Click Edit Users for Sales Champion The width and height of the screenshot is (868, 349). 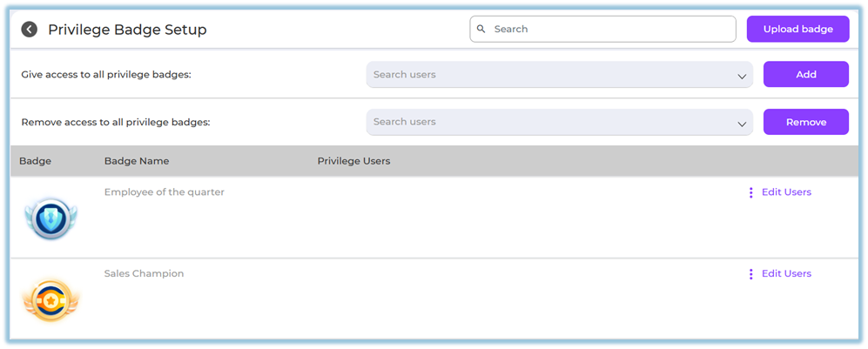[786, 274]
